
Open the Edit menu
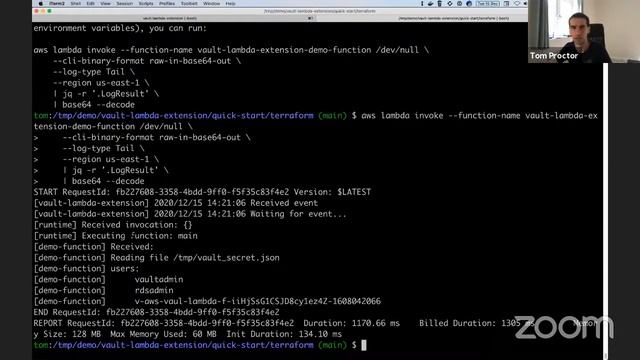tap(90, 3)
